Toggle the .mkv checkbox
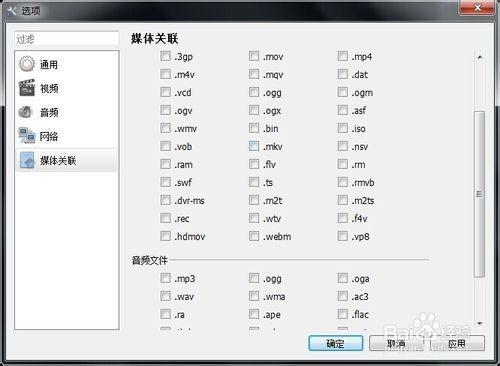 pyautogui.click(x=254, y=146)
